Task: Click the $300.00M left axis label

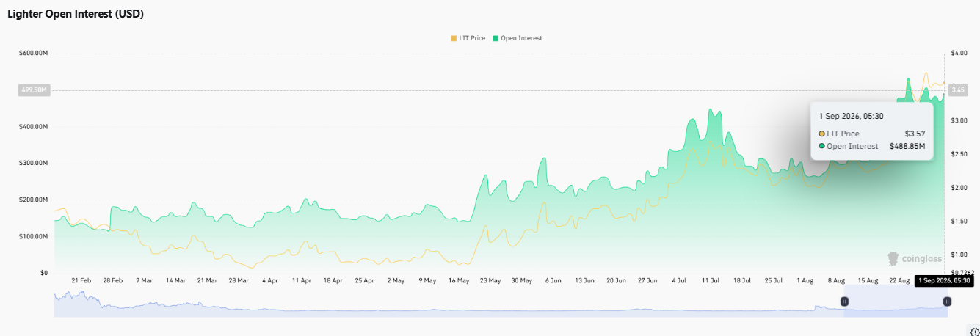Action: coord(33,163)
